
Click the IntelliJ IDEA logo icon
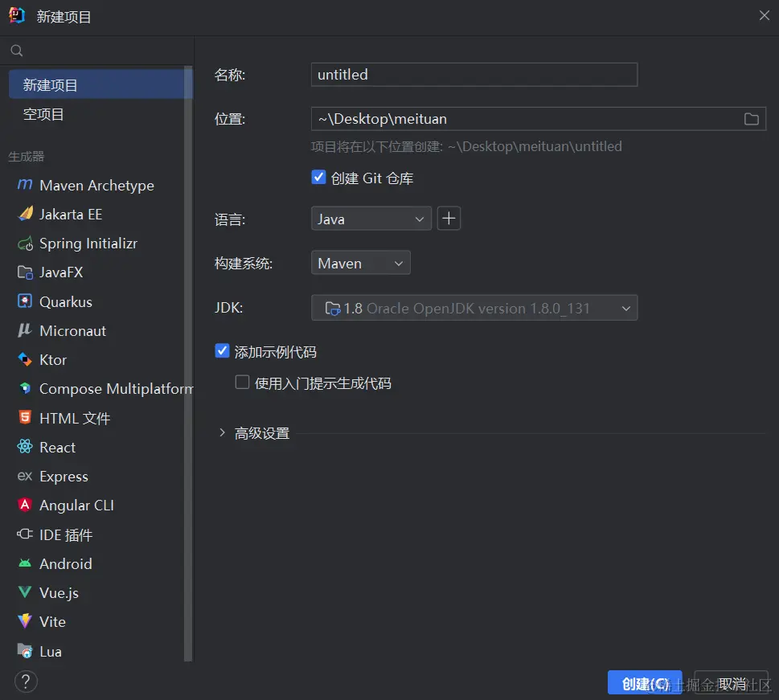(17, 15)
